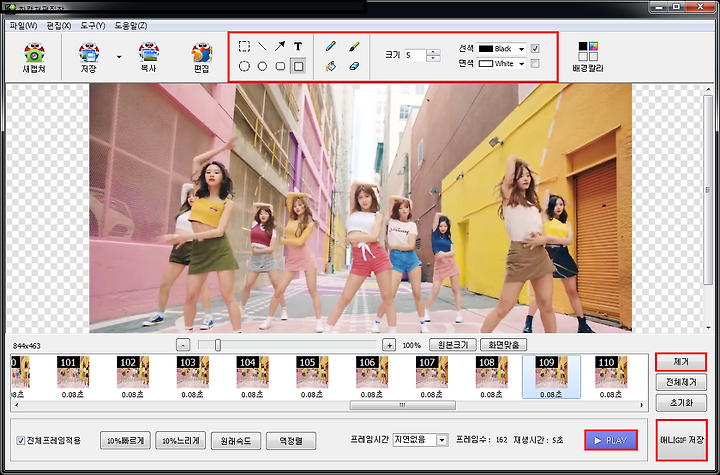Open the 도구(Y) menu
The image size is (720, 475).
[93, 26]
